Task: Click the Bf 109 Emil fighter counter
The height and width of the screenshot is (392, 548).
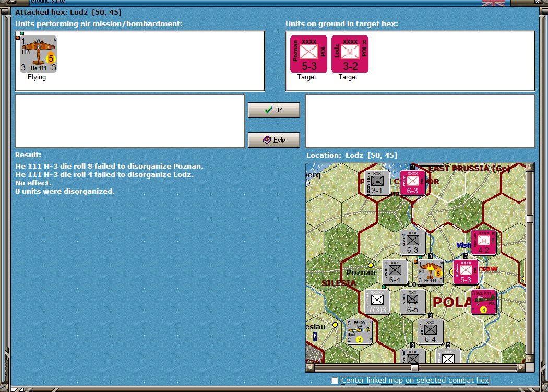Action: (359, 331)
